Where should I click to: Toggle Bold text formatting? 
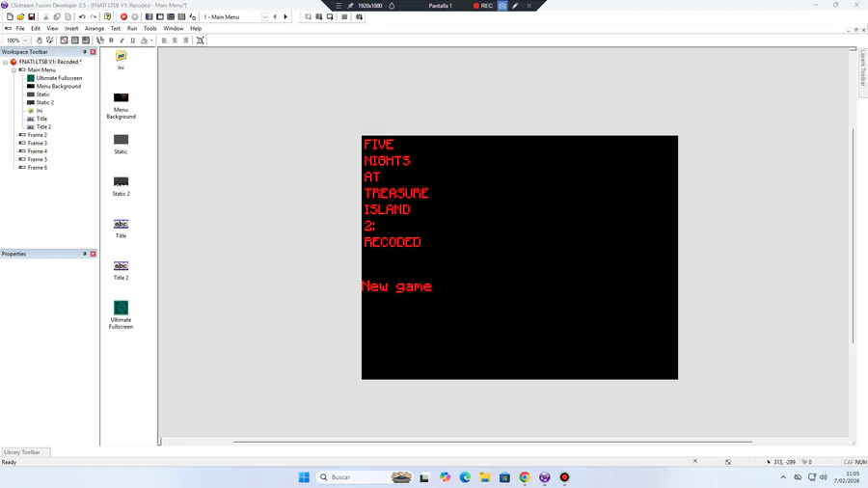click(111, 41)
